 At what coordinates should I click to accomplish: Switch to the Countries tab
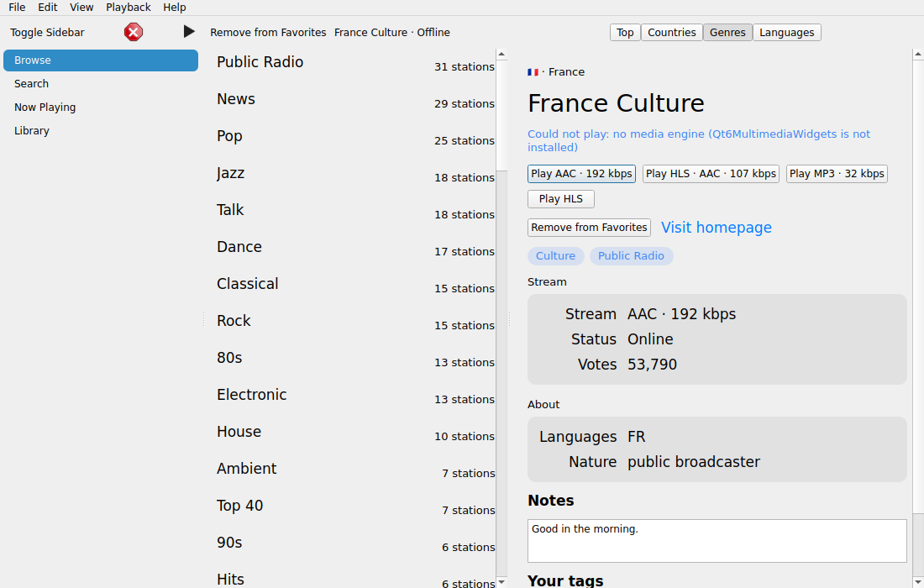click(672, 33)
